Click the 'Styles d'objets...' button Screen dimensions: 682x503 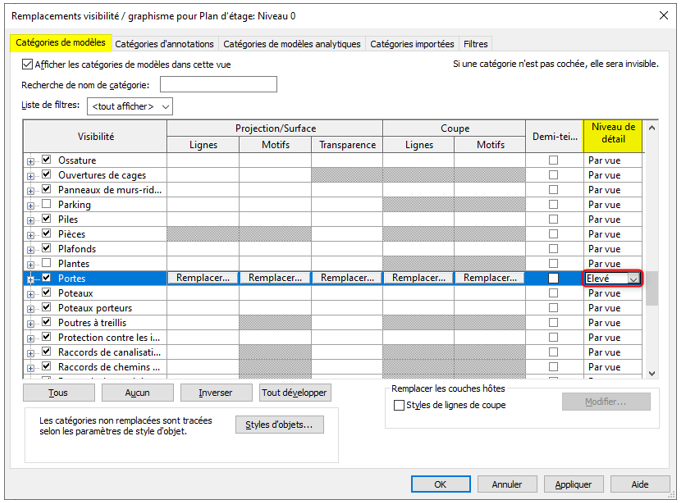click(280, 425)
